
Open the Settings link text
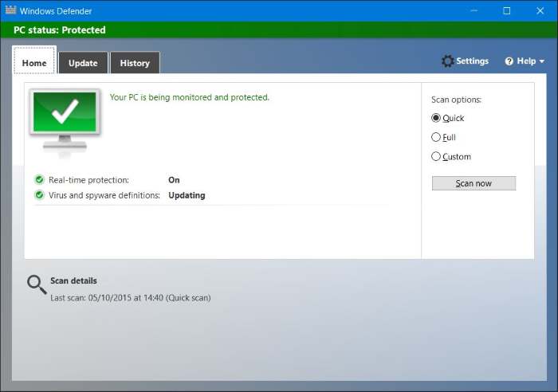[472, 61]
